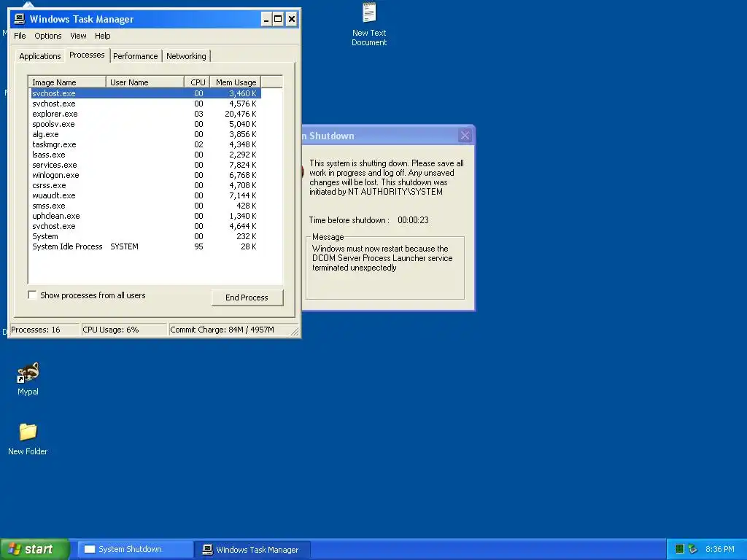This screenshot has width=747, height=560.
Task: Activate System Shutdown taskbar button
Action: [135, 549]
